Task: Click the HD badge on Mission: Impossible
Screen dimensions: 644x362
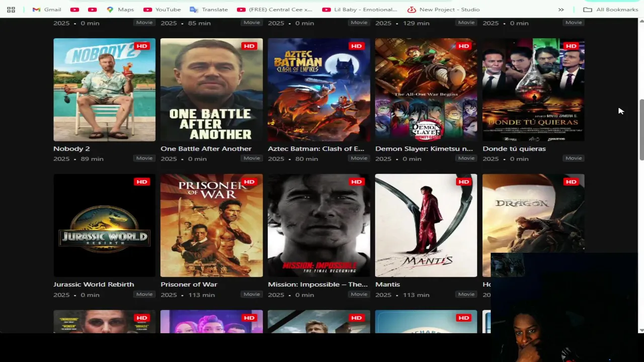Action: tap(356, 182)
